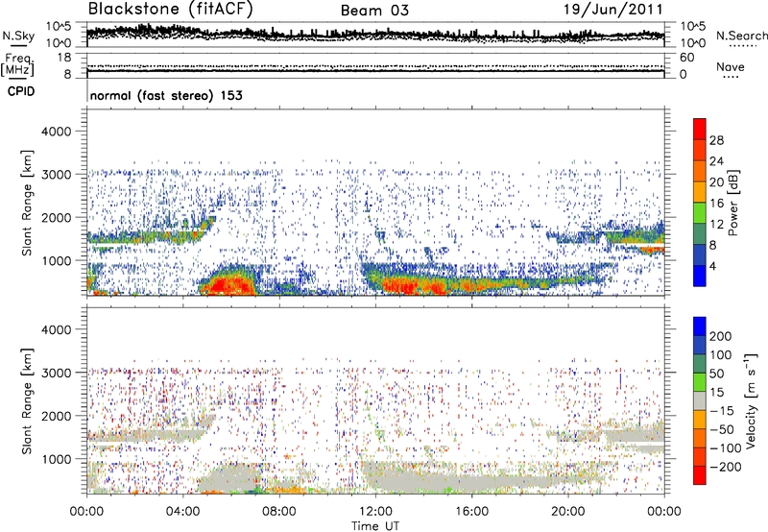Click '10^5' beside the N.Sky label
Screen dimensions: 768x532
[x=59, y=27]
